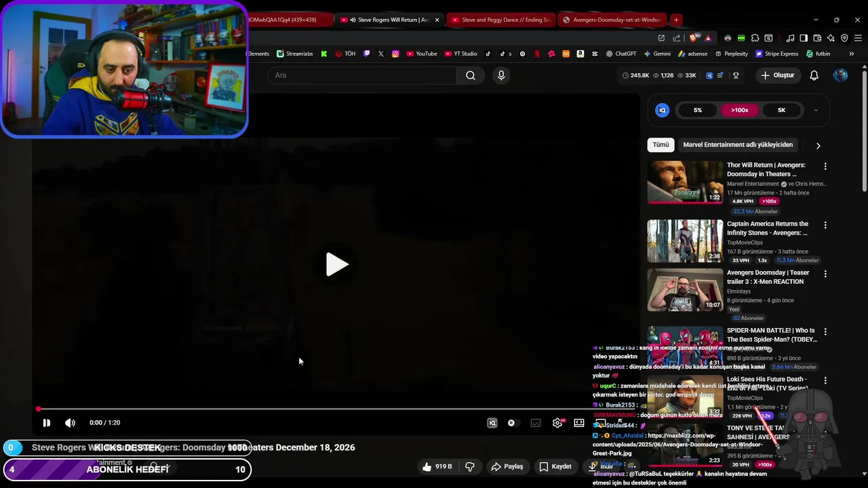Open the Streamlabs bookmark

[x=294, y=54]
